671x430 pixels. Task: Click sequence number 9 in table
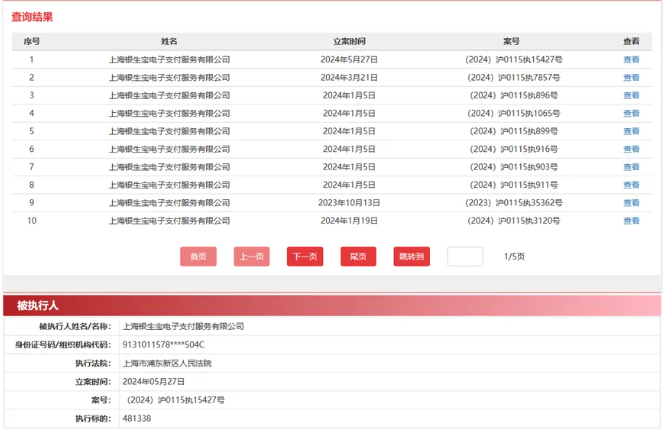tap(32, 203)
